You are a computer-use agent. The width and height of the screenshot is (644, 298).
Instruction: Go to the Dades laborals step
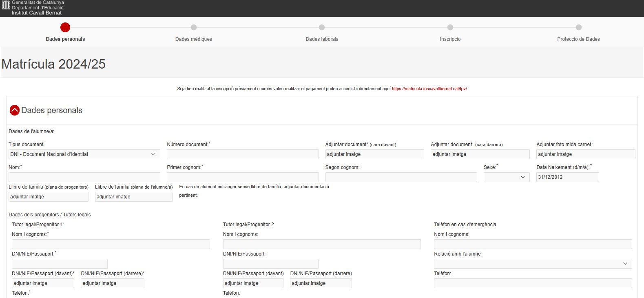(x=322, y=28)
